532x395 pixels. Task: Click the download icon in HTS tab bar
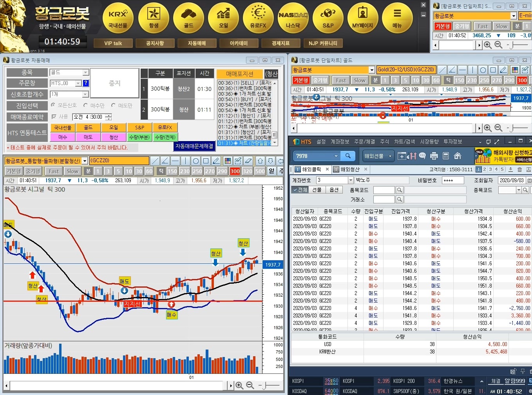510,169
